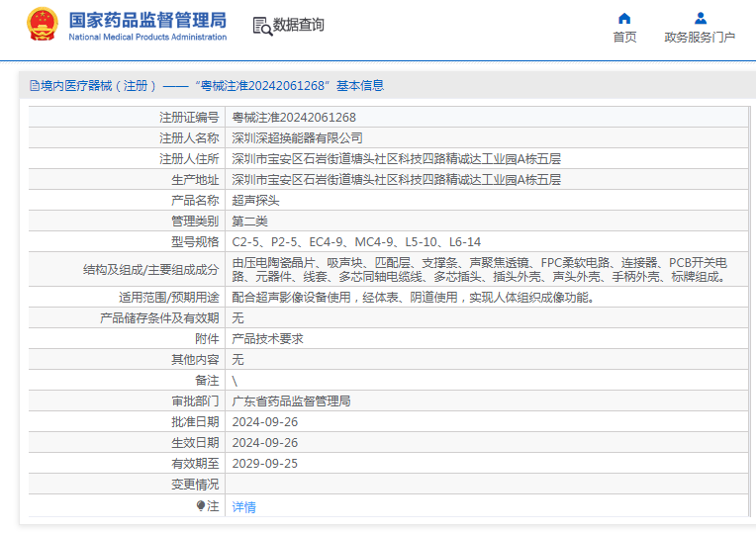Click 产品储存条件及有效期 label
Viewport: 756px width, 533px height.
coord(159,318)
